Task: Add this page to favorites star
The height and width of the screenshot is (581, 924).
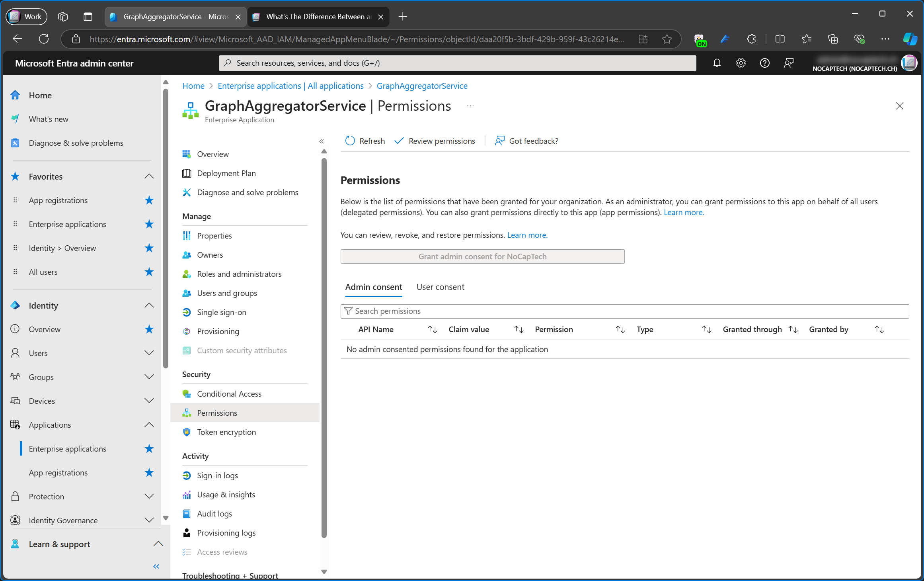Action: tap(667, 39)
